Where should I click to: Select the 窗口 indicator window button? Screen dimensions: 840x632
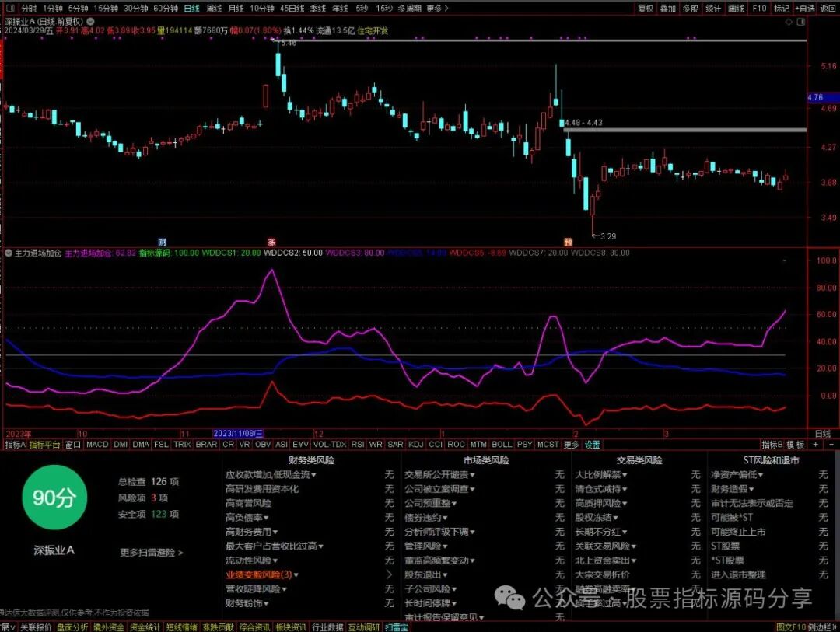pyautogui.click(x=72, y=445)
